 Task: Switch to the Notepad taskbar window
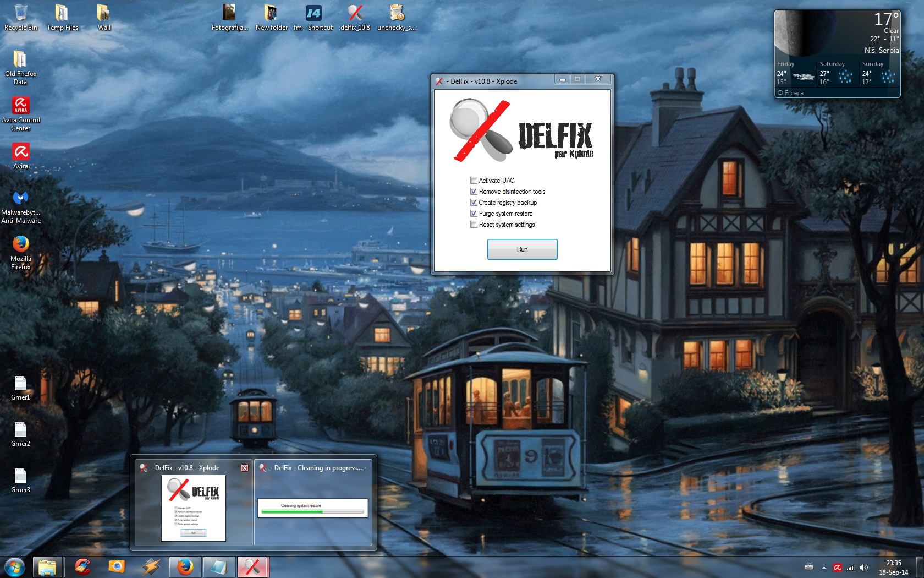tap(219, 567)
